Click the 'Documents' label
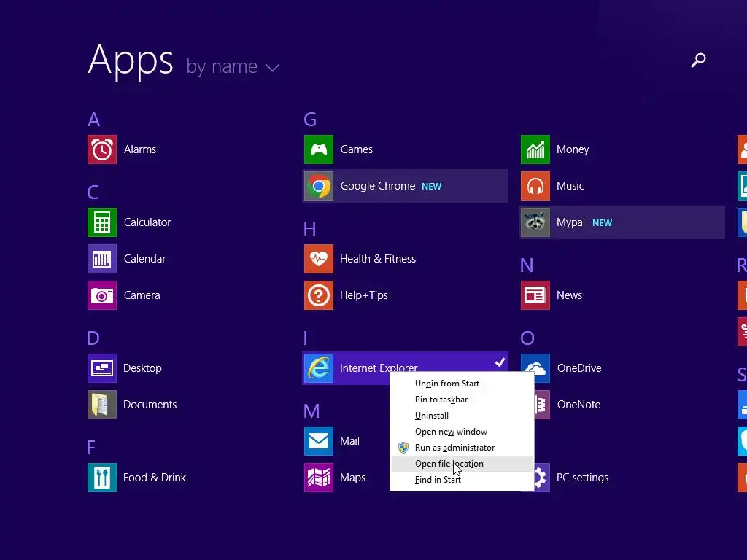The image size is (747, 560). tap(150, 405)
